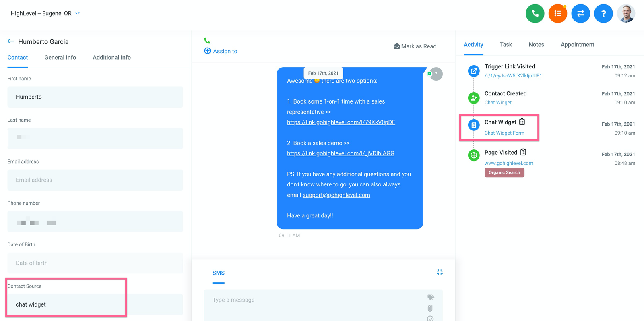
Task: Open the support@gohighlevel.com email link
Action: click(x=336, y=195)
